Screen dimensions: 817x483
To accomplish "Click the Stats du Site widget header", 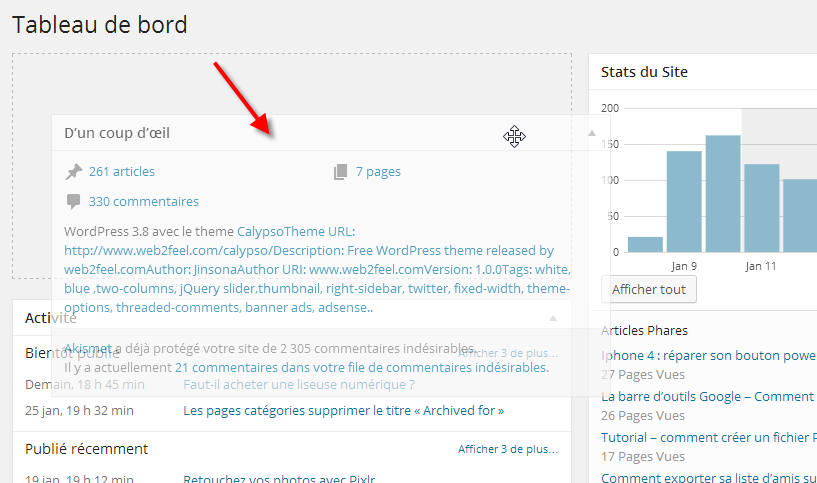I will pyautogui.click(x=644, y=72).
